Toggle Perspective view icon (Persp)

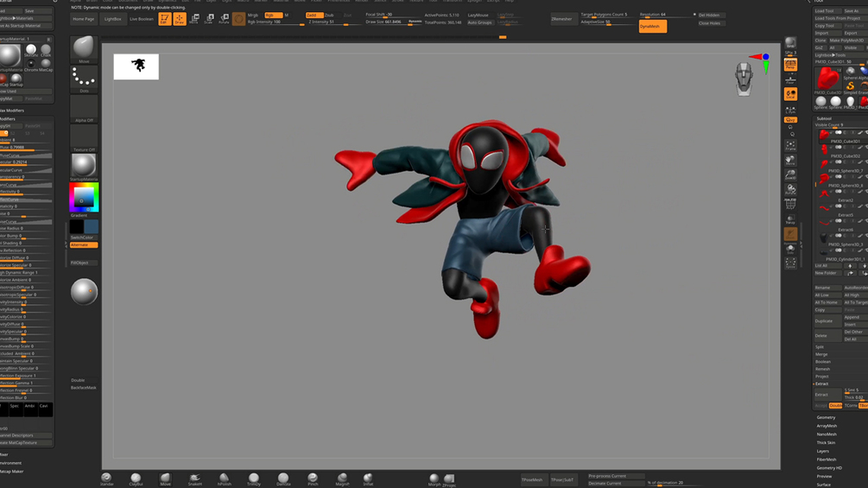tap(790, 65)
